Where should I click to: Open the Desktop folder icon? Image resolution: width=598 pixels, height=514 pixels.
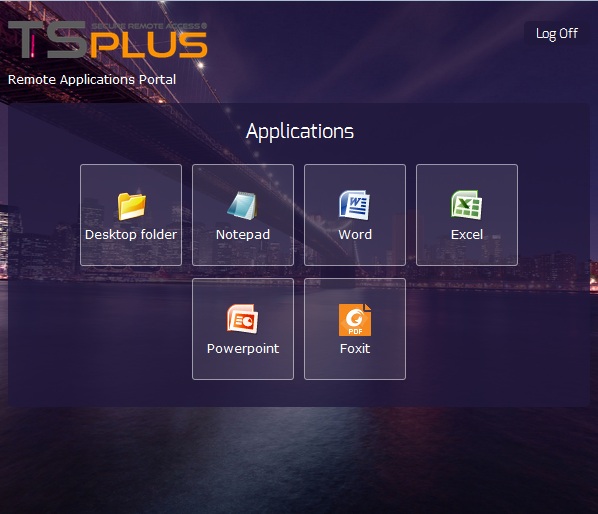[x=131, y=206]
